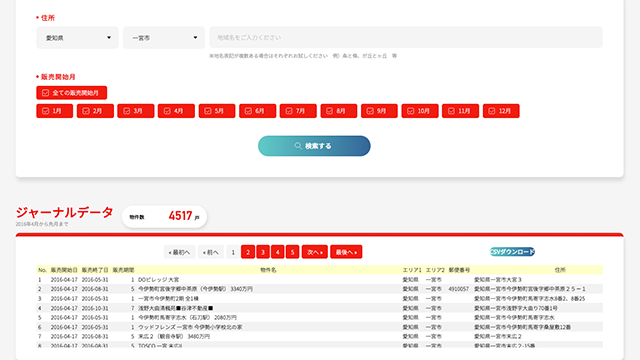This screenshot has width=640, height=360.
Task: Click address 愛知県一宮市浅野字大曲り70番1号
Action: pos(516,308)
